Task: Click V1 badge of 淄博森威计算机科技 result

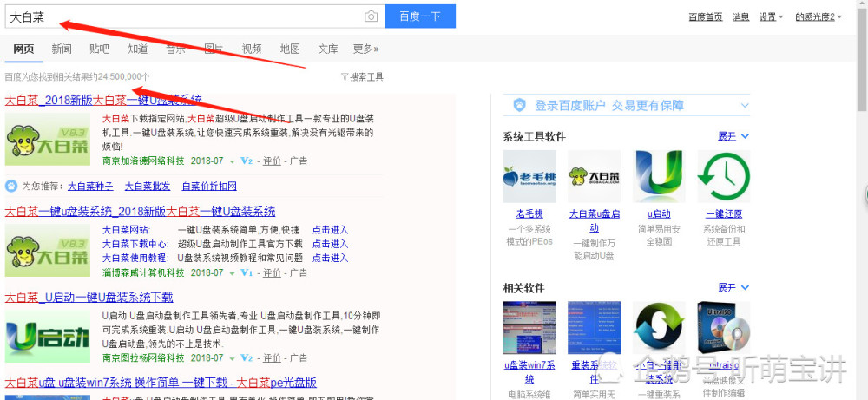Action: tap(247, 272)
